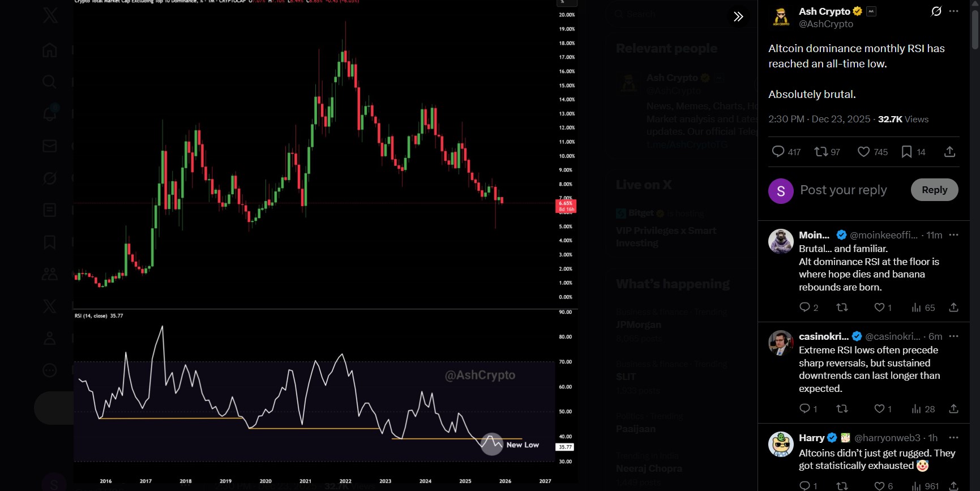Like the Ash Crypto post with 745 likes
Viewport: 980px width, 491px height.
(863, 152)
